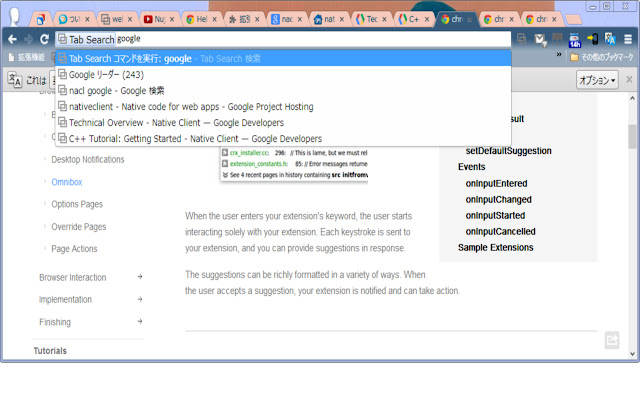Image resolution: width=640 pixels, height=400 pixels.
Task: Open the Omnibox sidebar link
Action: point(67,182)
